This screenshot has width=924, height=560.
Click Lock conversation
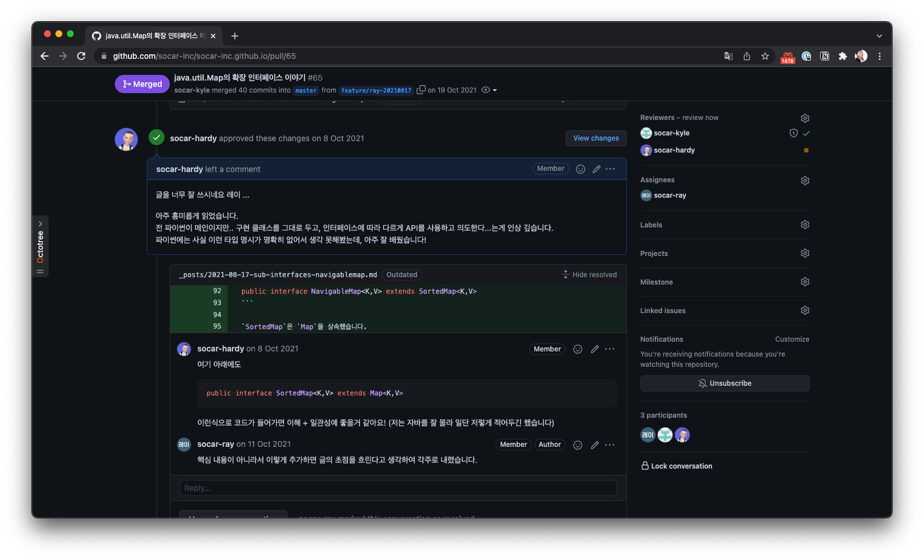(677, 466)
